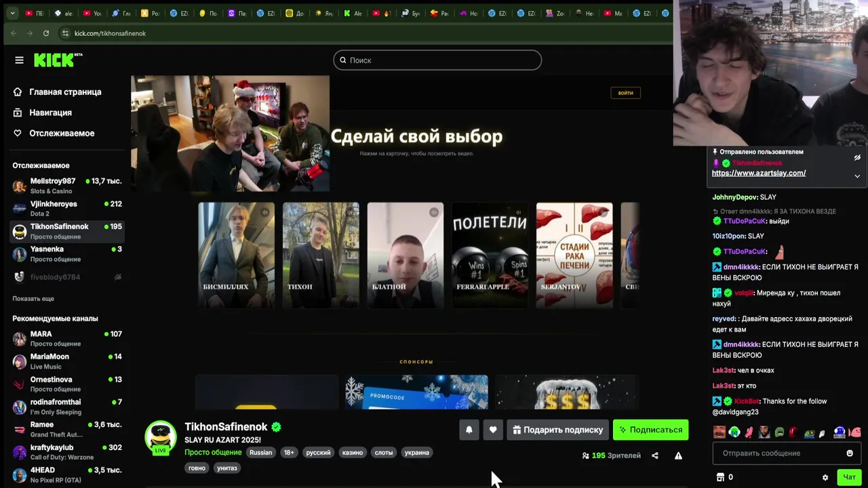Select the FERRARI APPLE card
868x488 pixels.
(490, 255)
